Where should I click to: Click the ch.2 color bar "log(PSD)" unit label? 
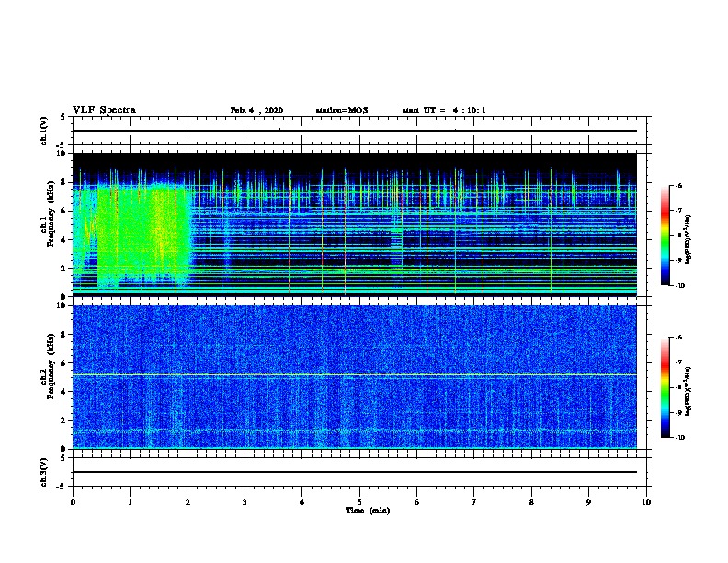688,391
